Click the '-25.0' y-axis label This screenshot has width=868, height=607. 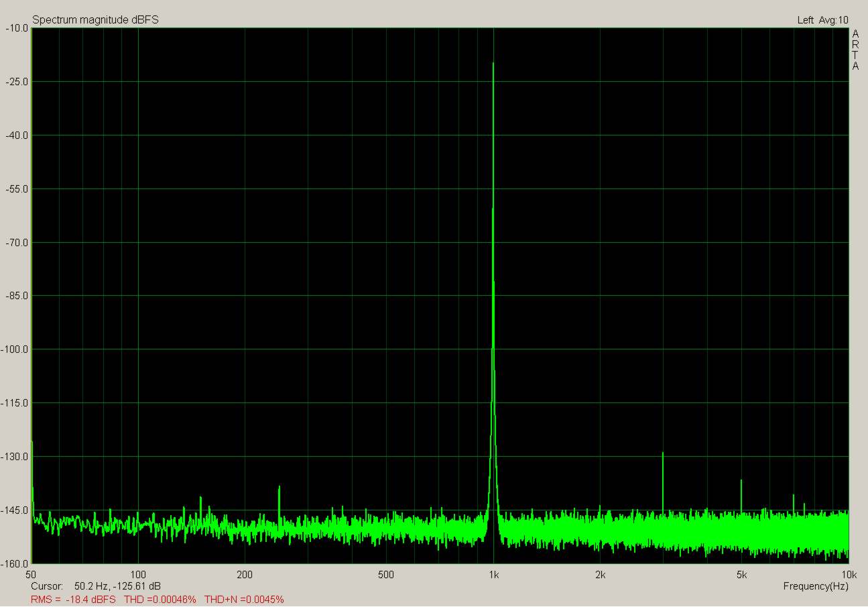(16, 82)
